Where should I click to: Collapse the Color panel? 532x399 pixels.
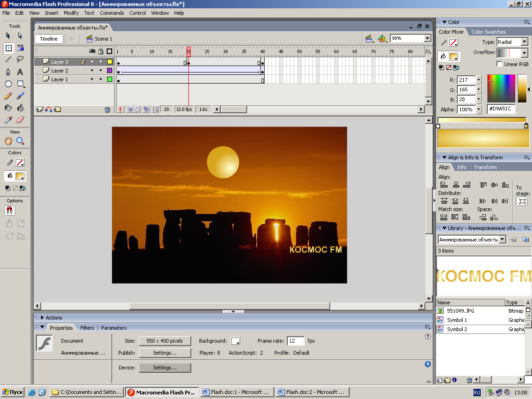(x=444, y=22)
